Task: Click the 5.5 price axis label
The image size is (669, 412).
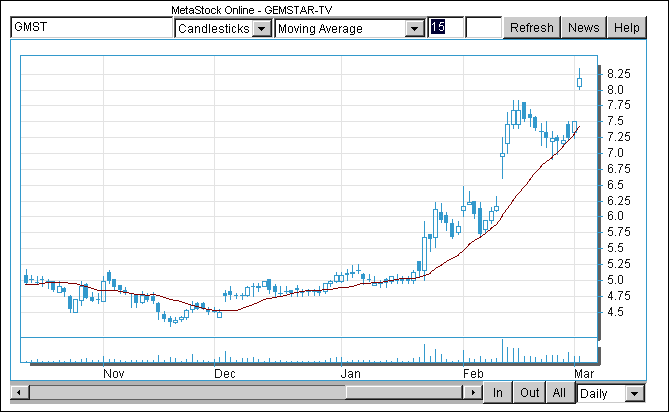Action: (x=615, y=248)
